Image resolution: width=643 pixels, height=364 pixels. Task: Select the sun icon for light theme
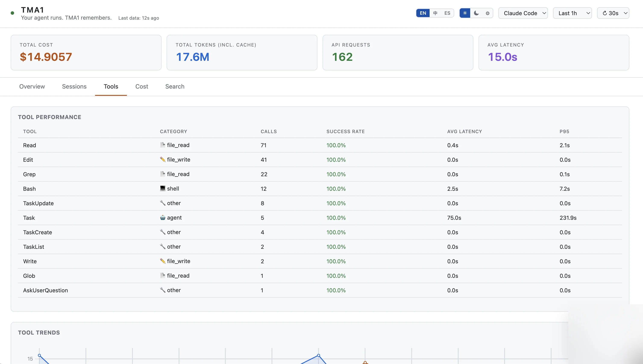pyautogui.click(x=465, y=13)
